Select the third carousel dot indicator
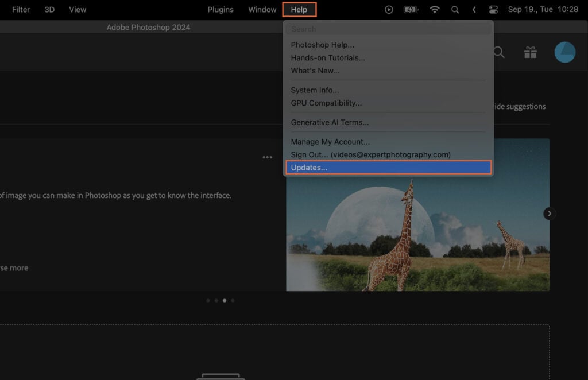Viewport: 588px width, 380px height. tap(224, 300)
